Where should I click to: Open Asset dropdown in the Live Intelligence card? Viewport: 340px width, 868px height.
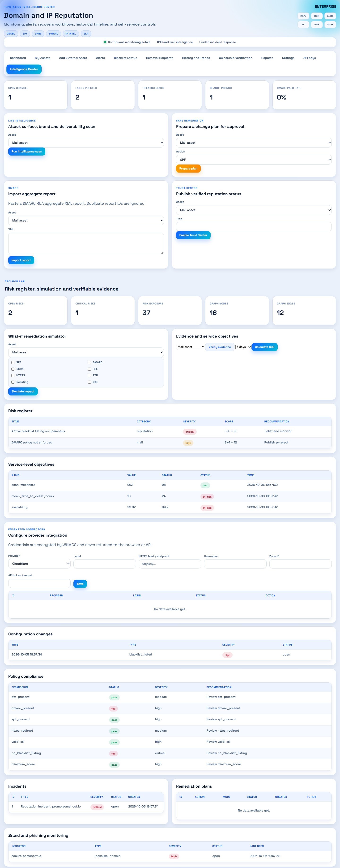click(86, 143)
